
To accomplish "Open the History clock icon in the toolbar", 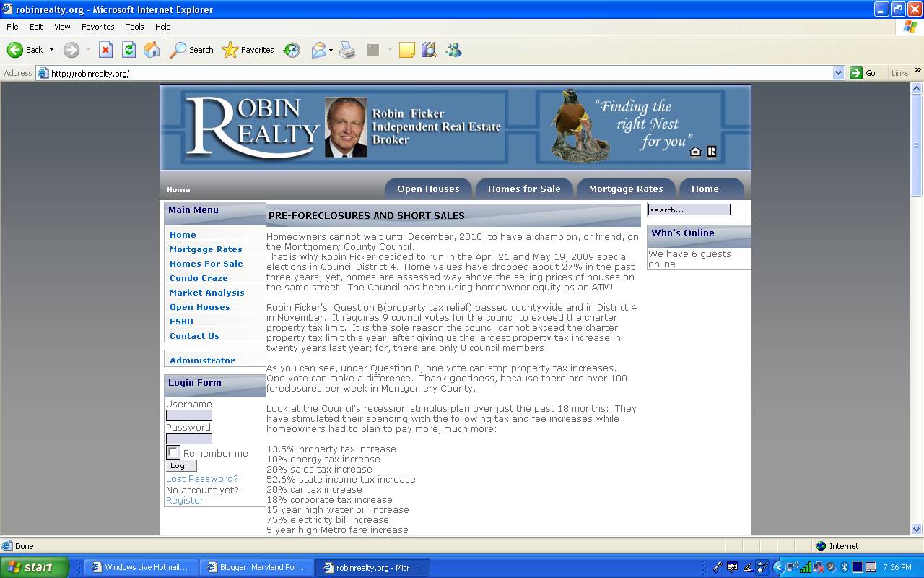I will (292, 50).
